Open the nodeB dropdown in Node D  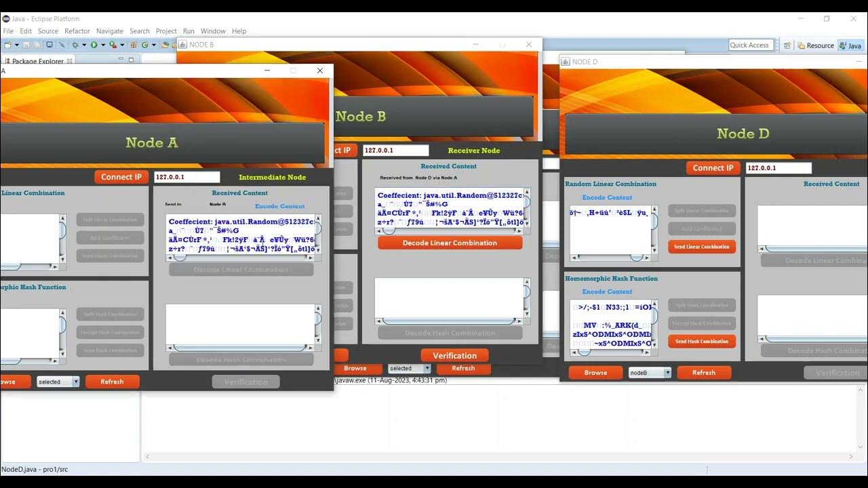(x=650, y=373)
